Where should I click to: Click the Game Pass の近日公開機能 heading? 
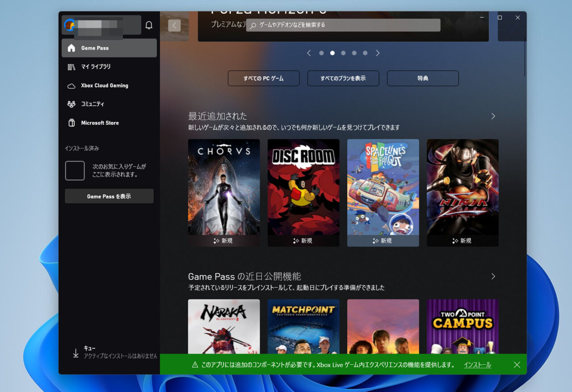[244, 276]
